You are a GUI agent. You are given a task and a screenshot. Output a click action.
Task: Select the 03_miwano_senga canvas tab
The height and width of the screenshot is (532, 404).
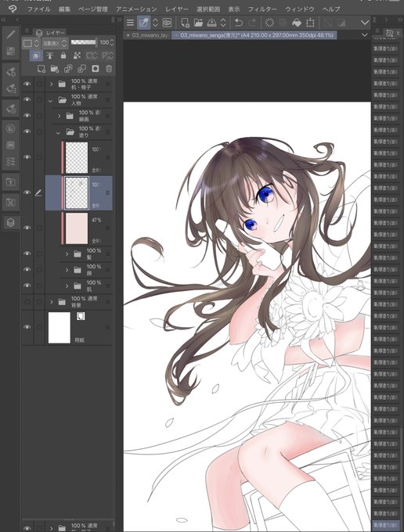254,35
